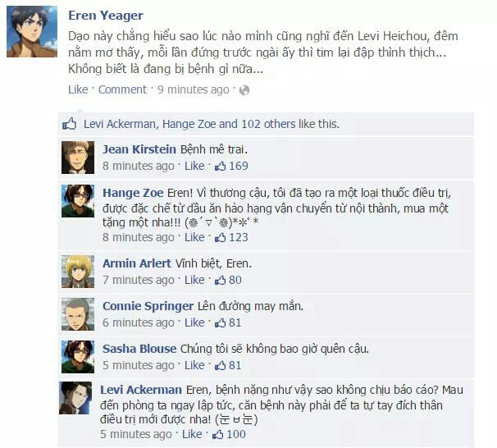Click thumbs-up count 81 on Sasha's comment
The image size is (497, 448).
point(228,365)
